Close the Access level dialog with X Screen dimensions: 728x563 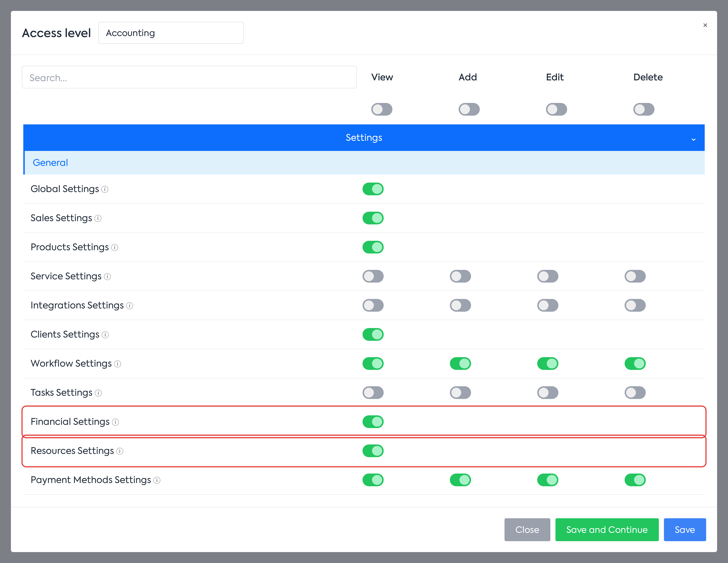[705, 25]
